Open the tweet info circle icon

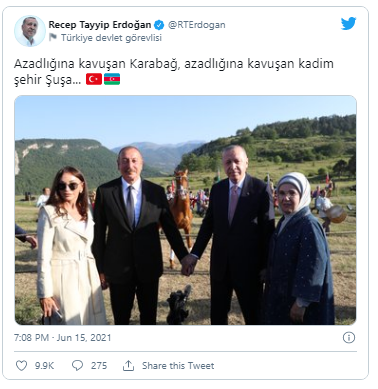(349, 338)
